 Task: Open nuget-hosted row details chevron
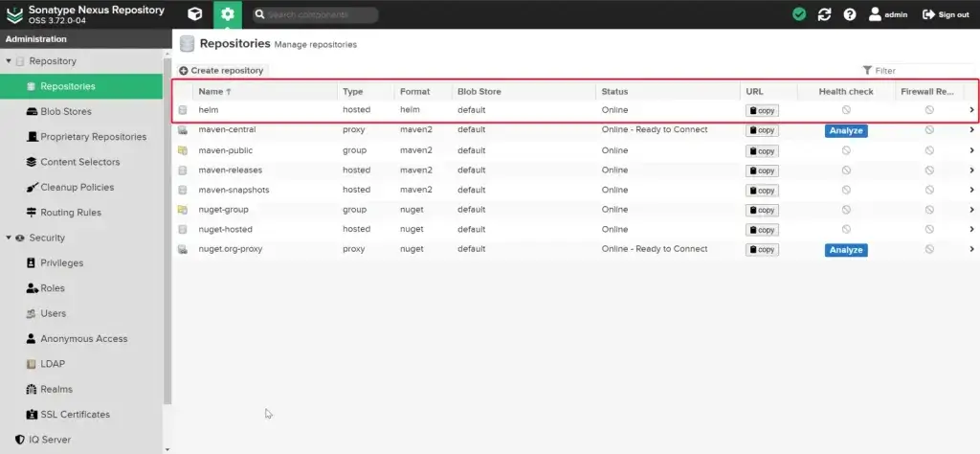pos(972,230)
